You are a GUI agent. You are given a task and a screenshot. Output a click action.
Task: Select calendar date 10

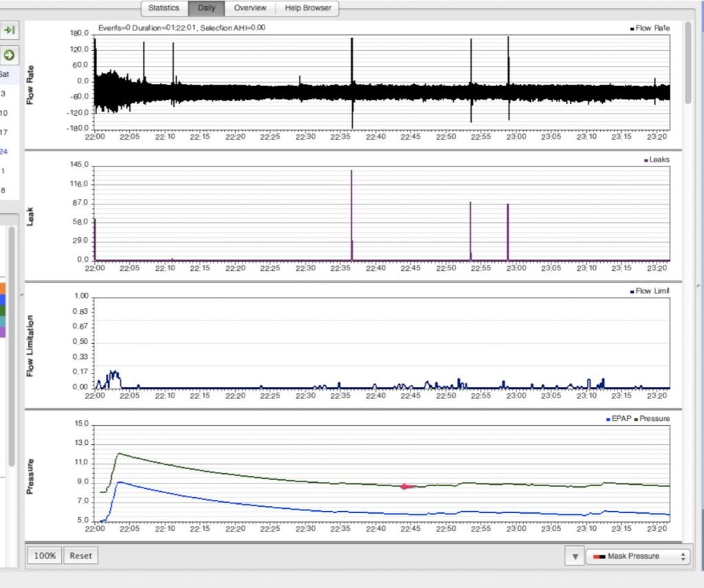click(x=3, y=113)
